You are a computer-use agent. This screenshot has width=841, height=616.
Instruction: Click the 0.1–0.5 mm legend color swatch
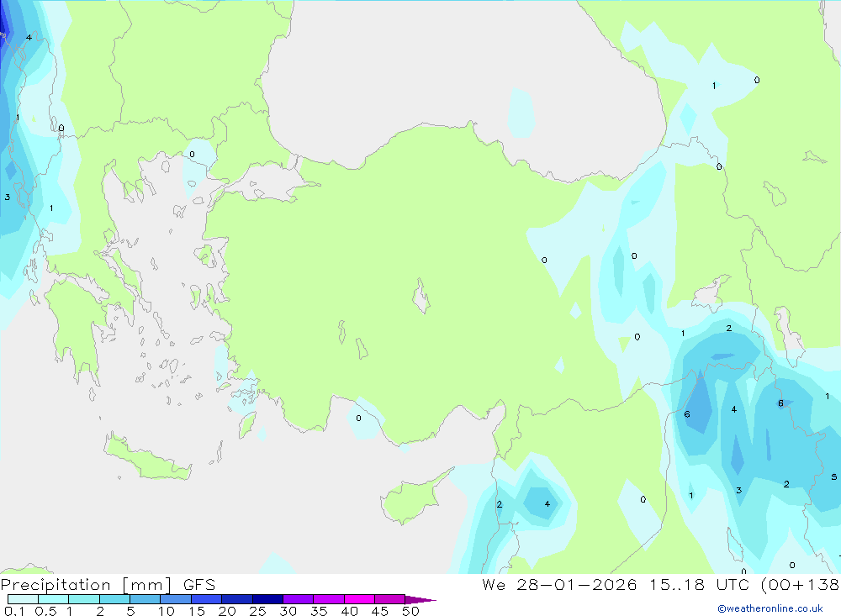[23, 599]
